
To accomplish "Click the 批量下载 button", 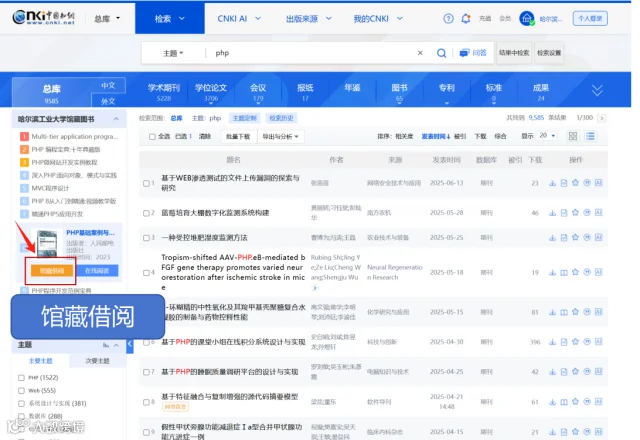I will [x=238, y=136].
